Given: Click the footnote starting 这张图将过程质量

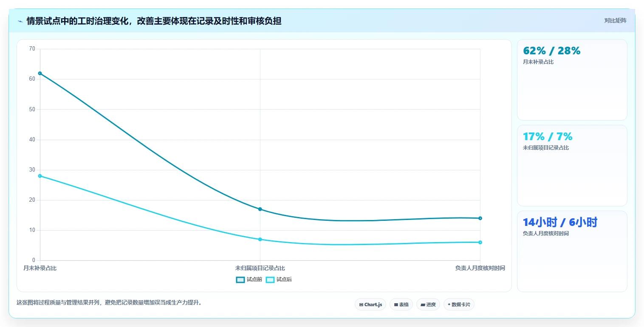Looking at the screenshot, I should click(109, 303).
